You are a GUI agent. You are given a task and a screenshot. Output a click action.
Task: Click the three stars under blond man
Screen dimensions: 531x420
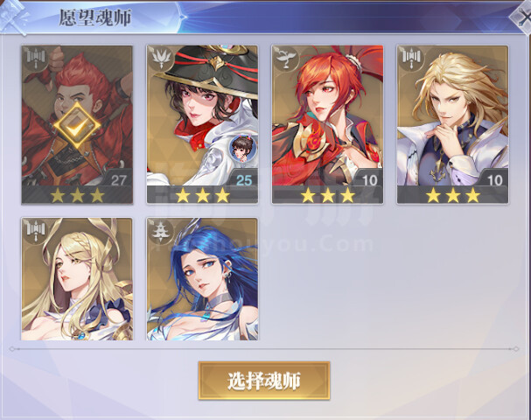(x=453, y=195)
